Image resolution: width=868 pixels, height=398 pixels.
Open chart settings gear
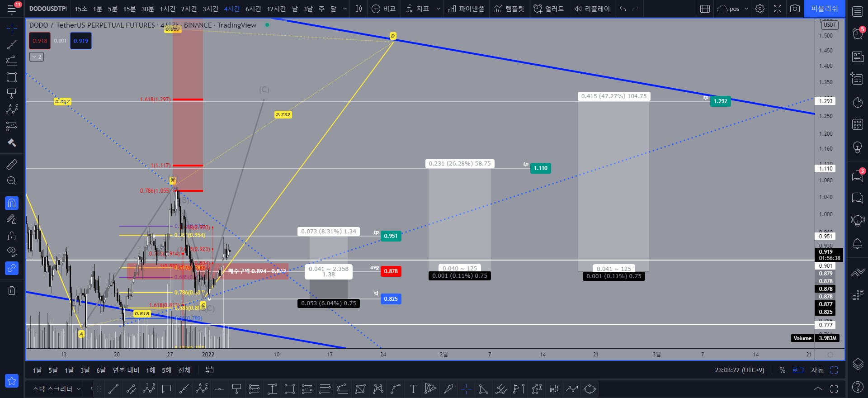(x=760, y=9)
